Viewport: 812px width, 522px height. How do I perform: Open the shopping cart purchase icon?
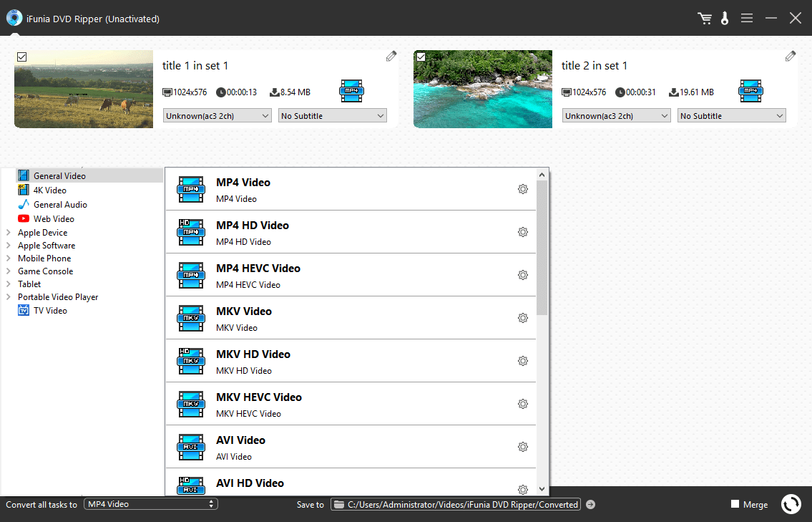pos(705,19)
